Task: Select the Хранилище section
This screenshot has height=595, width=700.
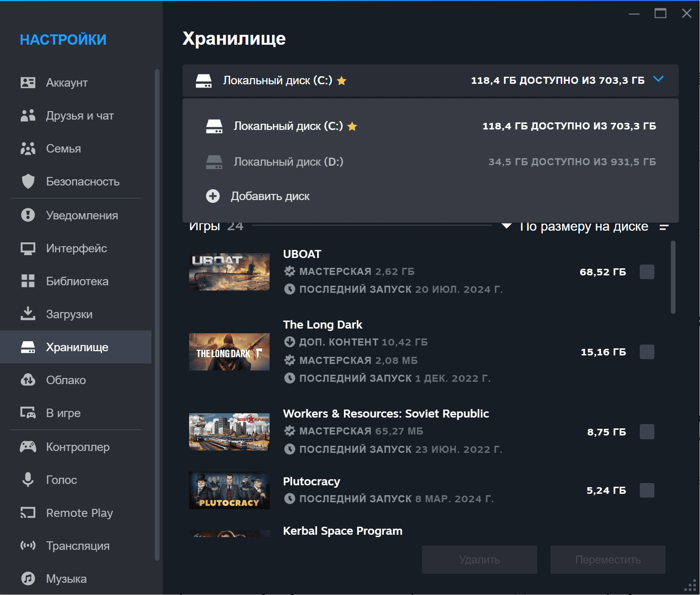Action: [x=76, y=347]
